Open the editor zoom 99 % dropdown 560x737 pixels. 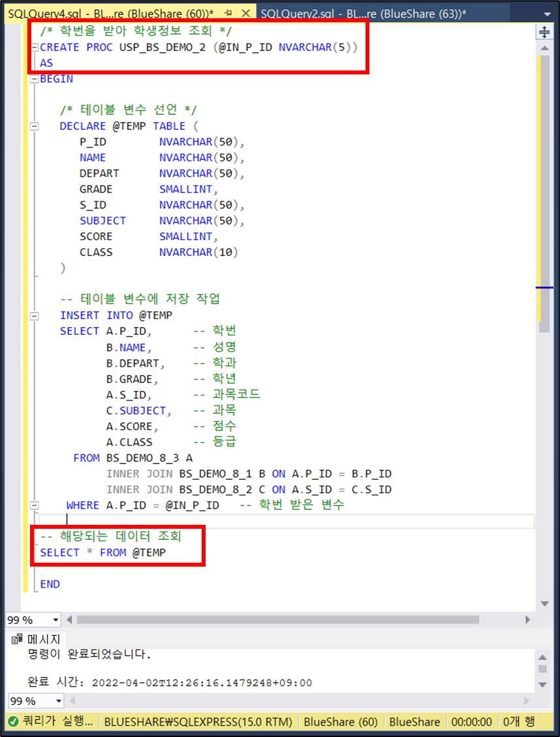click(56, 620)
